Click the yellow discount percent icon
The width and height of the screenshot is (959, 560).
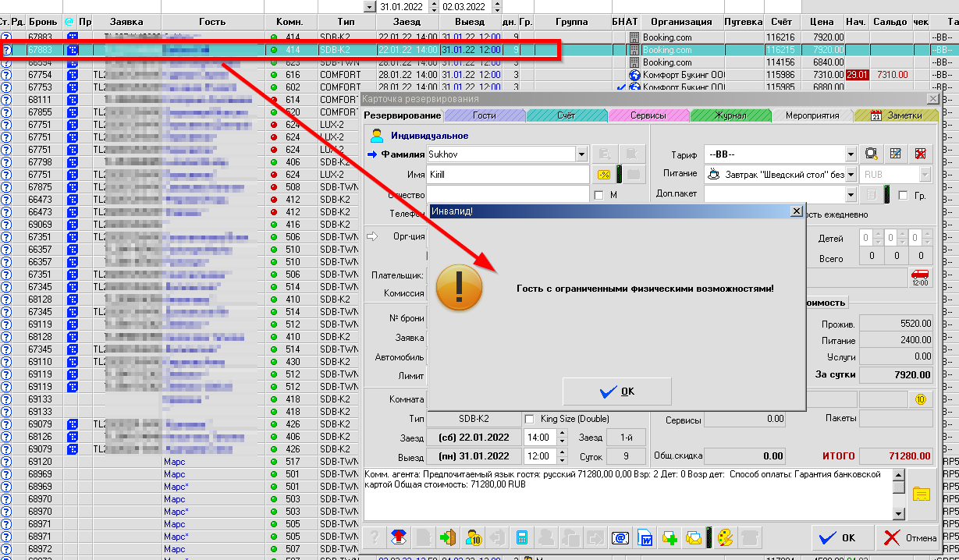[x=604, y=174]
